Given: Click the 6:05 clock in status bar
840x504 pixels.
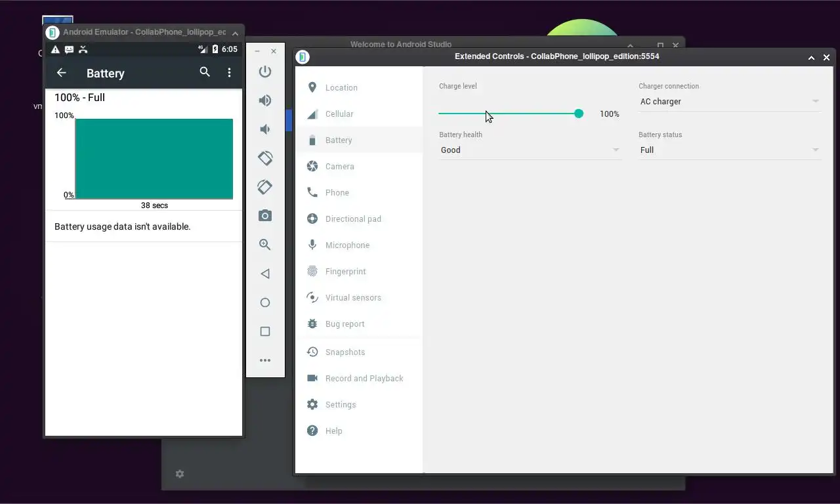Looking at the screenshot, I should (230, 49).
